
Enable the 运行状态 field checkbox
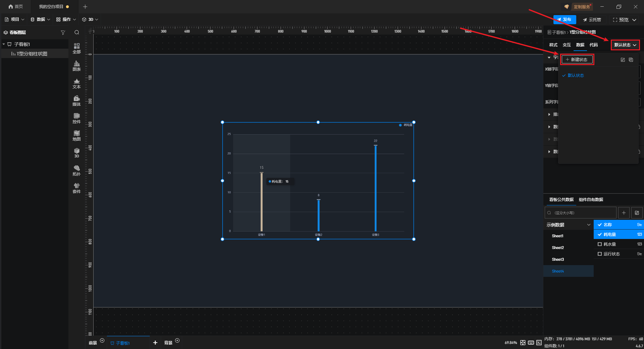(x=600, y=254)
